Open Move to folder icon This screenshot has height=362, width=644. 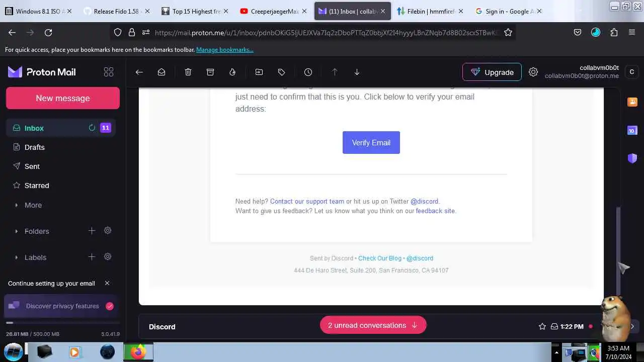click(259, 72)
